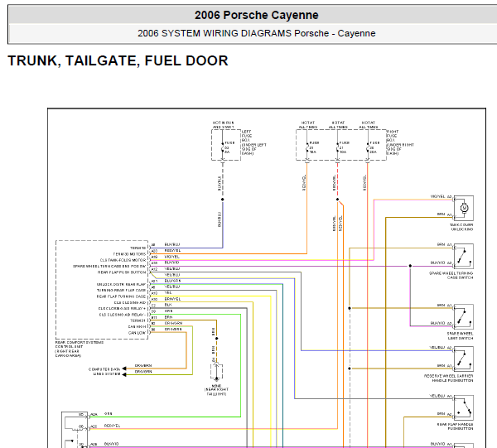The width and height of the screenshot is (497, 448).
Task: Click the magenta VIO/YEL wire to the tank motor
Action: point(374,229)
